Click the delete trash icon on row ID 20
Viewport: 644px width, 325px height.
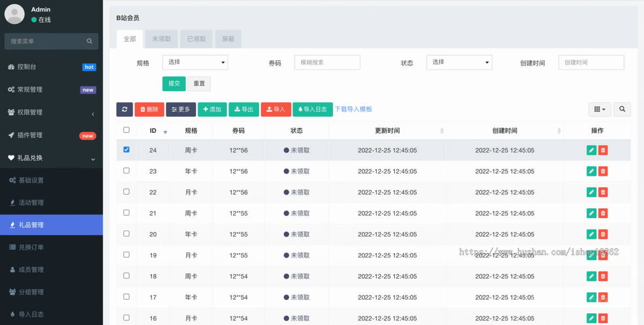tap(603, 234)
